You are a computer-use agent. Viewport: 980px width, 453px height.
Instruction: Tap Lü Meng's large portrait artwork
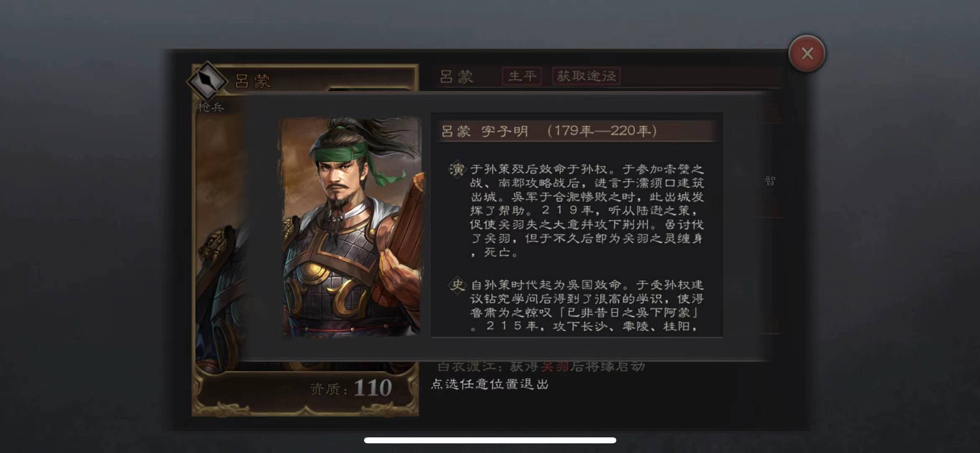[351, 226]
